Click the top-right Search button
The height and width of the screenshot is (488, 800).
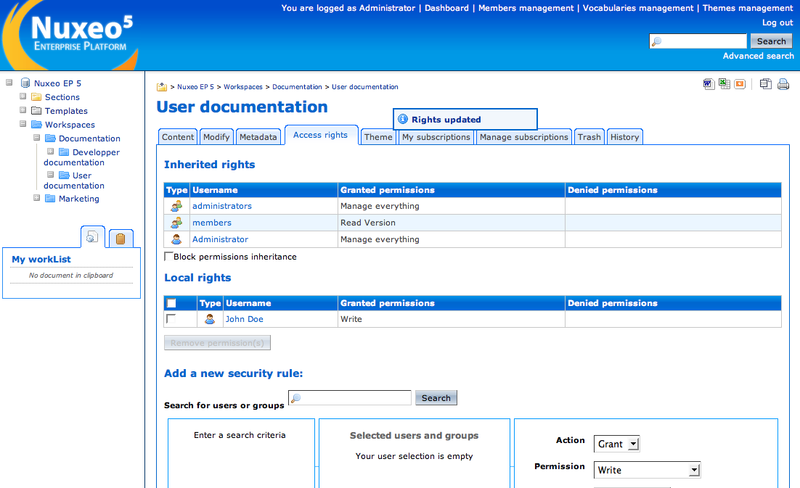pos(771,41)
